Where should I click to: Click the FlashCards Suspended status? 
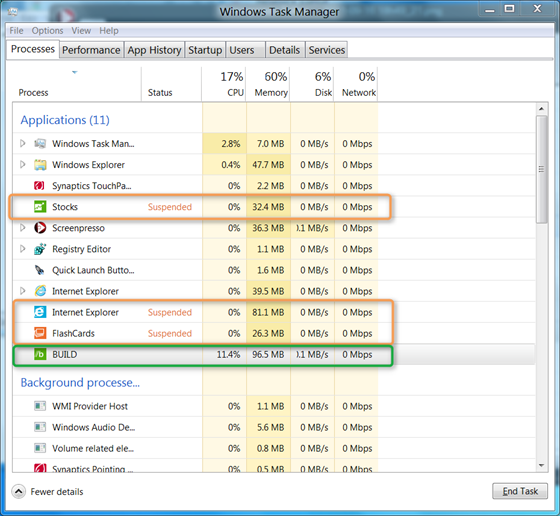coord(170,334)
